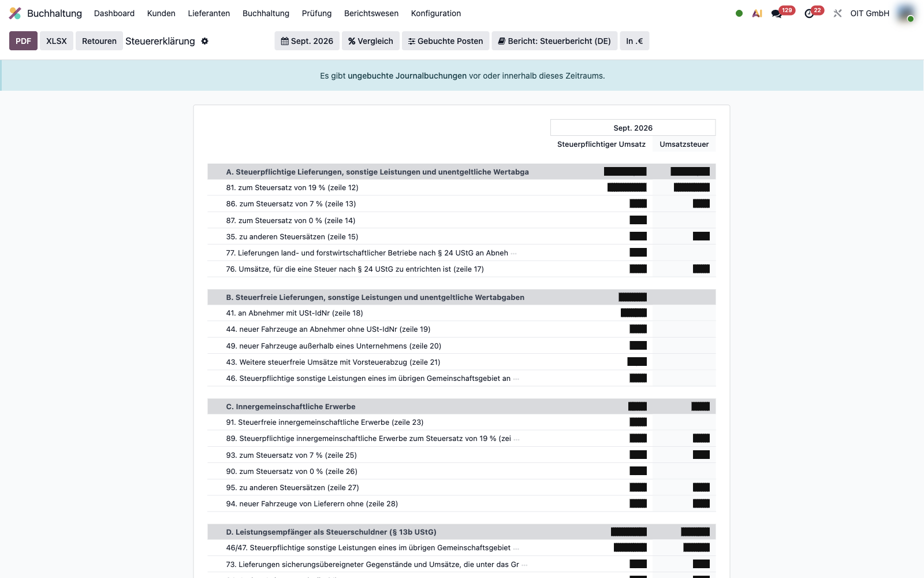This screenshot has width=924, height=578.
Task: Select row '94. neuer Fahrzeuge von Lieferern ohne'
Action: click(x=461, y=504)
